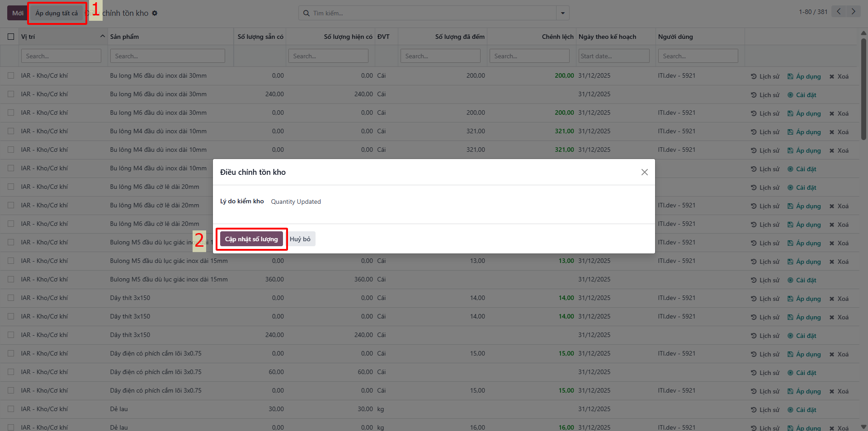Open the Start date filter picker
Screen dimensions: 868x431
coord(614,56)
